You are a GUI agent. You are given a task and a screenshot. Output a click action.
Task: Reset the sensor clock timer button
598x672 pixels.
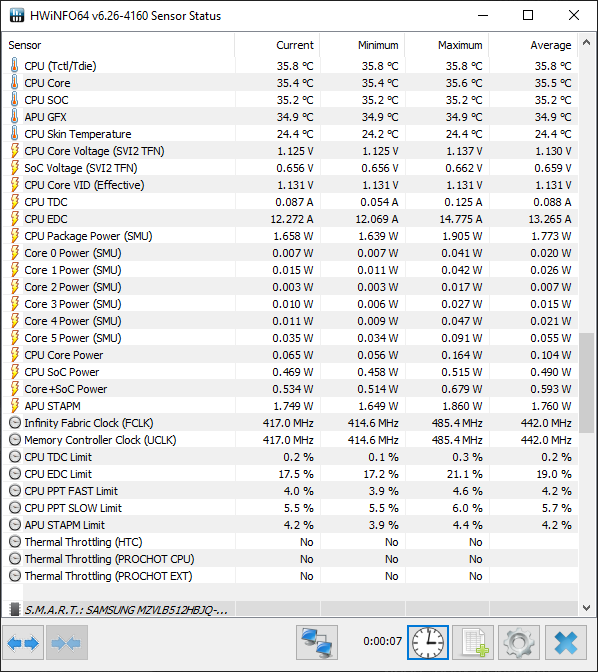pos(428,642)
